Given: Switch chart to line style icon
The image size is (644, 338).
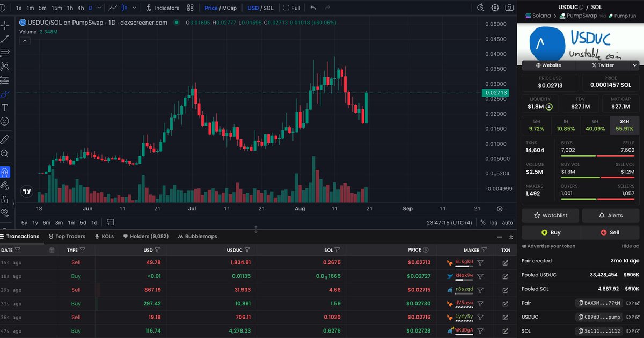Looking at the screenshot, I should (x=112, y=8).
